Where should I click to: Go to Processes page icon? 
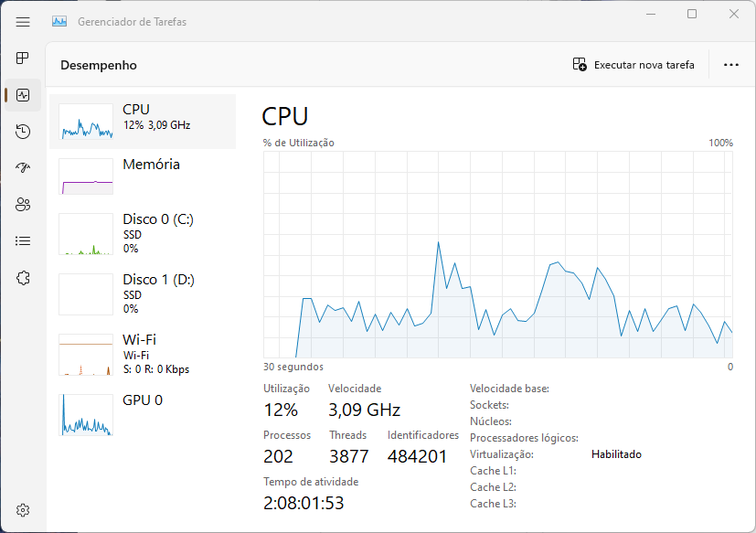(23, 58)
